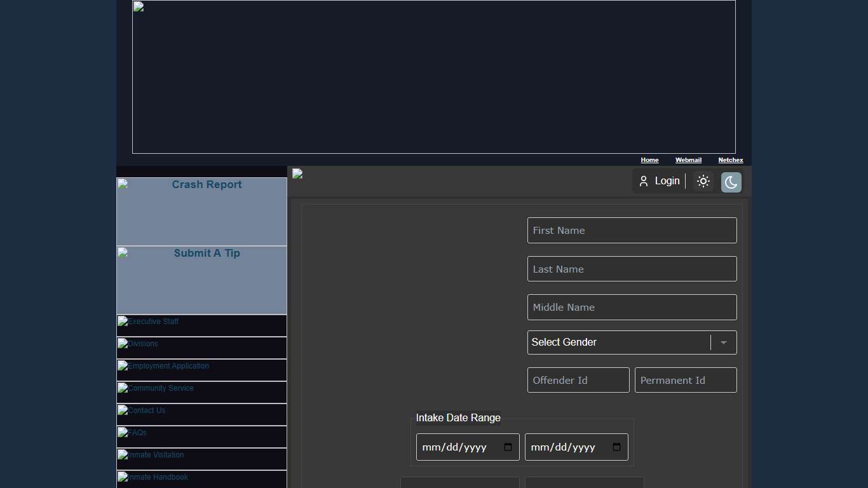Expand gender list with arrow indicator
The image size is (868, 488).
pos(724,342)
